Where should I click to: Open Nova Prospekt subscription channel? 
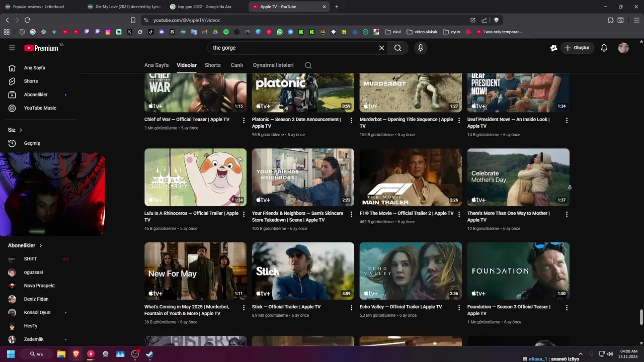pos(40,286)
